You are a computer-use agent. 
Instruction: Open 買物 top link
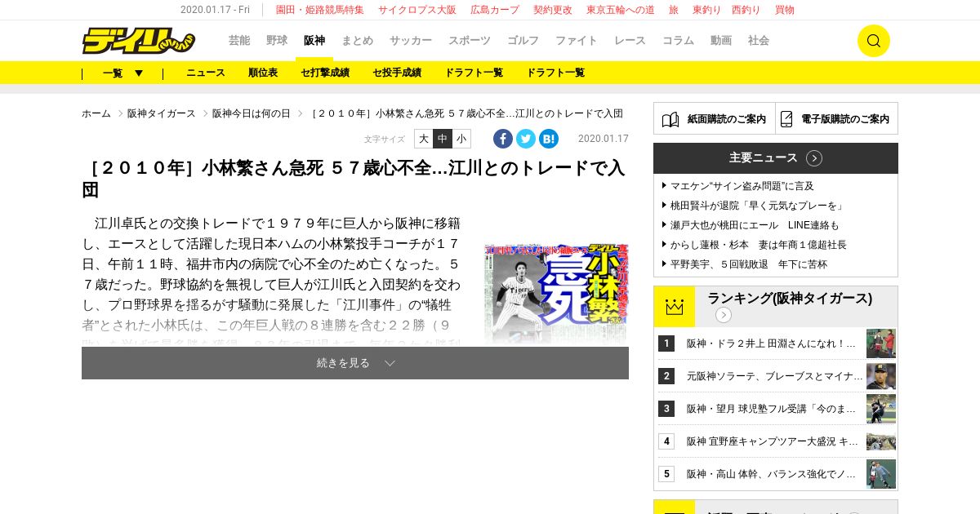pos(785,10)
